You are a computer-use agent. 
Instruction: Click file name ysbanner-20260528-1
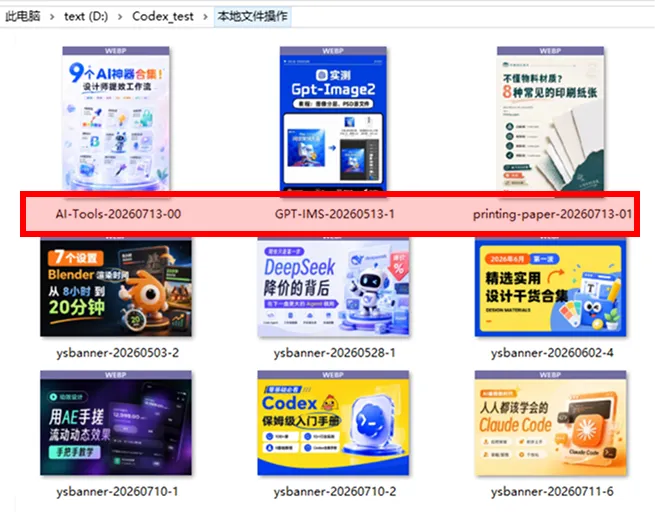pyautogui.click(x=335, y=353)
